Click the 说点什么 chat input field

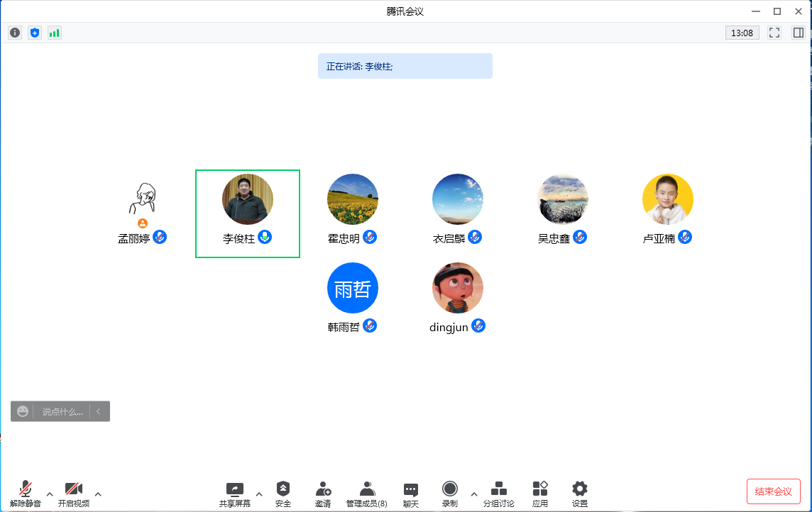[62, 411]
